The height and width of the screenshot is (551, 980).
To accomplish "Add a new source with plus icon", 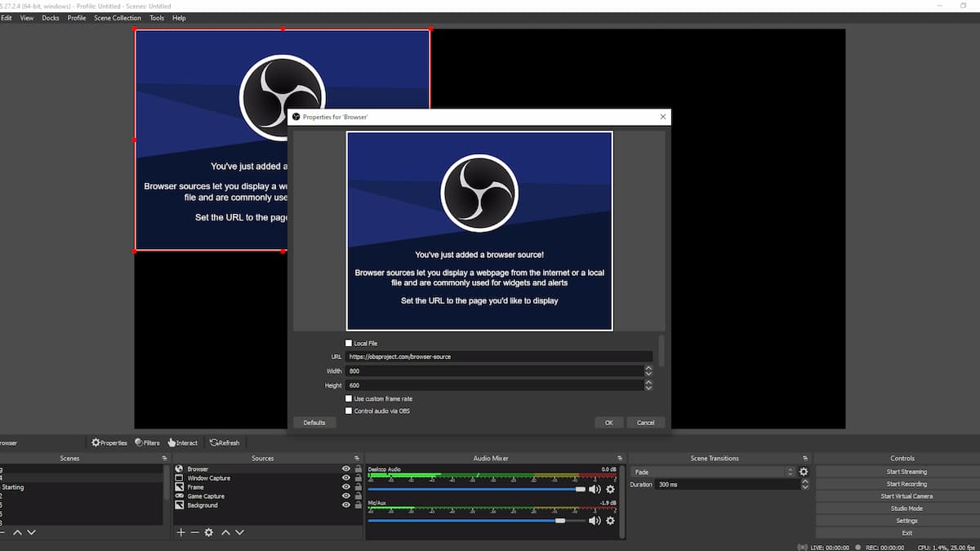I will click(x=181, y=532).
